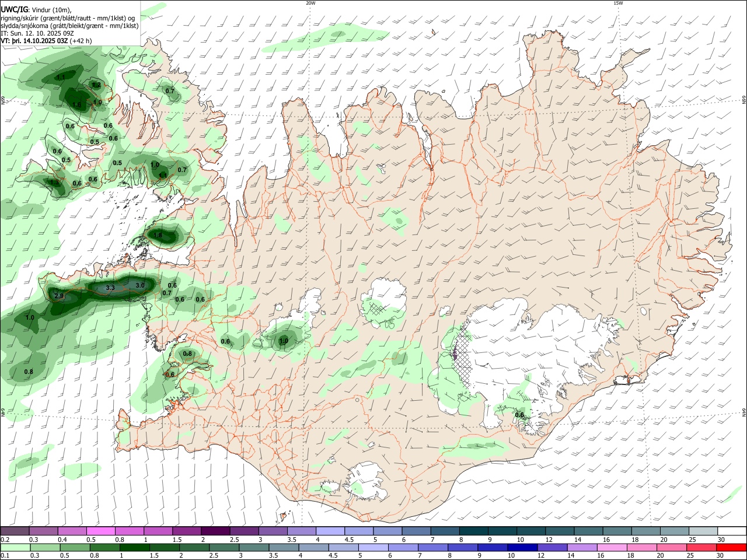
Task: Select the palest green 0.1–0.3 rain legend swatch
Action: tap(15, 548)
